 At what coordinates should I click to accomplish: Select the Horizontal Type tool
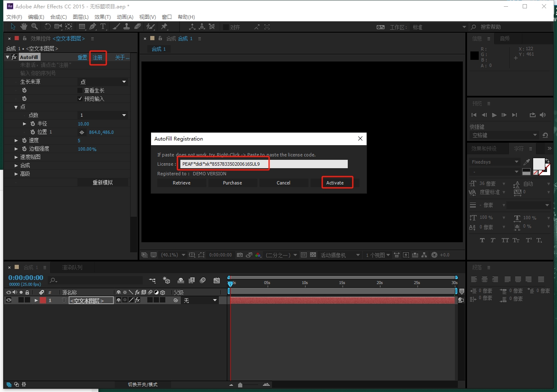(103, 27)
